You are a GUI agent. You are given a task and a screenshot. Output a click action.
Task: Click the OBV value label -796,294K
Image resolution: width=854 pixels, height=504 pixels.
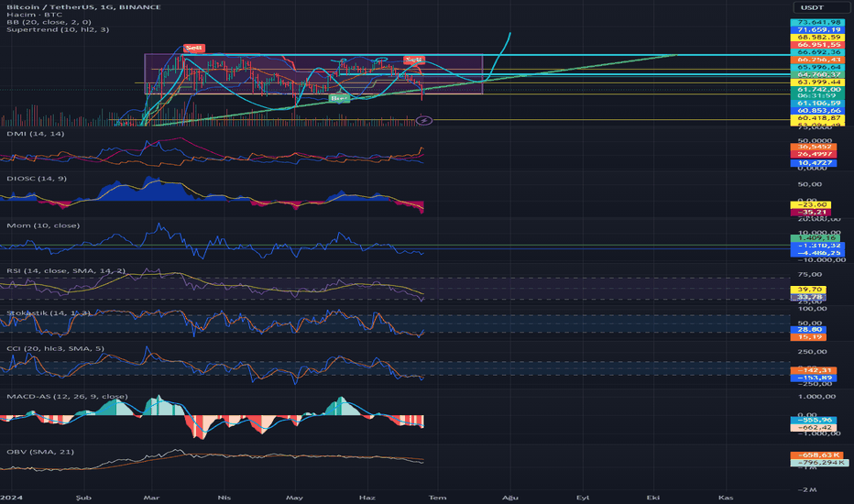pos(819,463)
